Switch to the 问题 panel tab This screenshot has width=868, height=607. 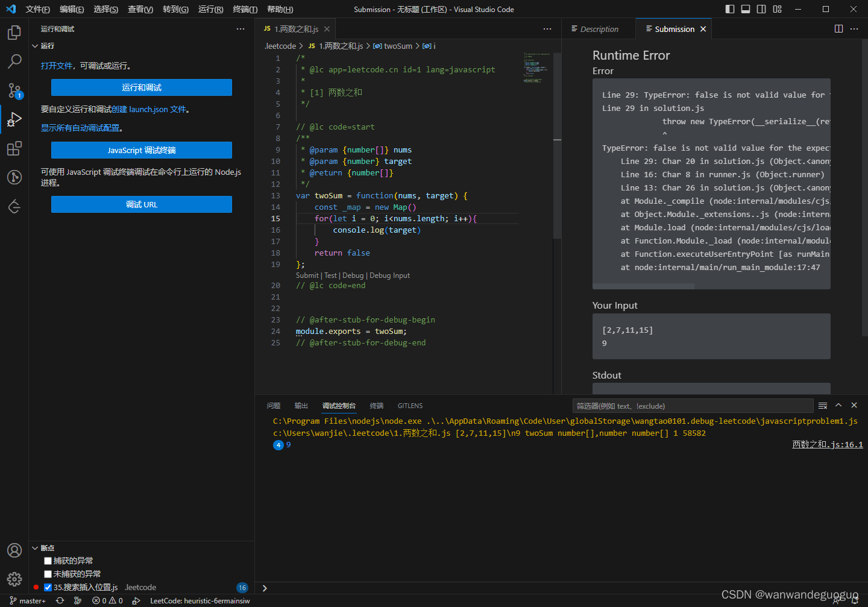point(274,406)
